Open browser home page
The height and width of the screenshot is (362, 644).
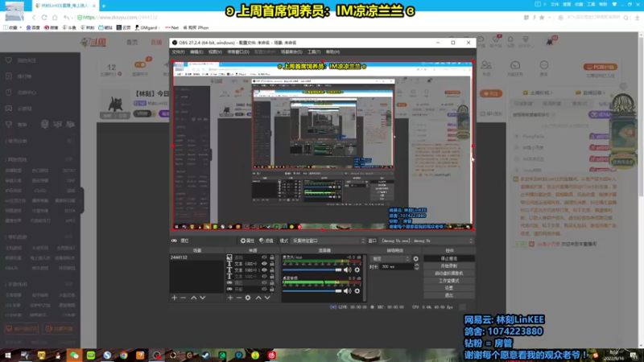coord(55,18)
